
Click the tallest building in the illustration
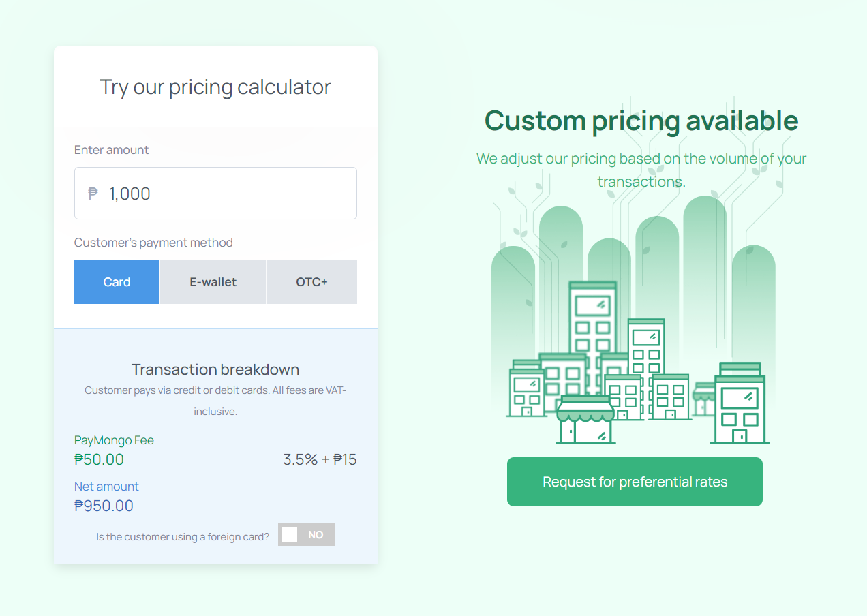(592, 327)
